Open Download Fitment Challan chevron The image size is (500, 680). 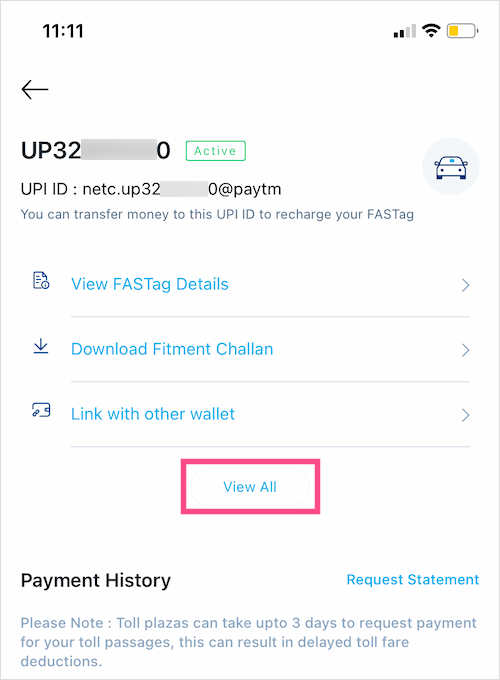point(465,350)
